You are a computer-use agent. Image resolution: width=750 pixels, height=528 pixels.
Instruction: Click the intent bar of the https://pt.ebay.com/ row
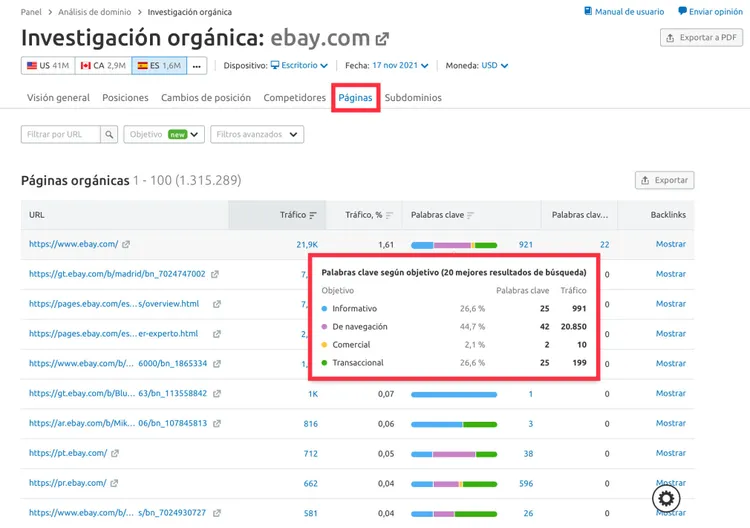[454, 454]
